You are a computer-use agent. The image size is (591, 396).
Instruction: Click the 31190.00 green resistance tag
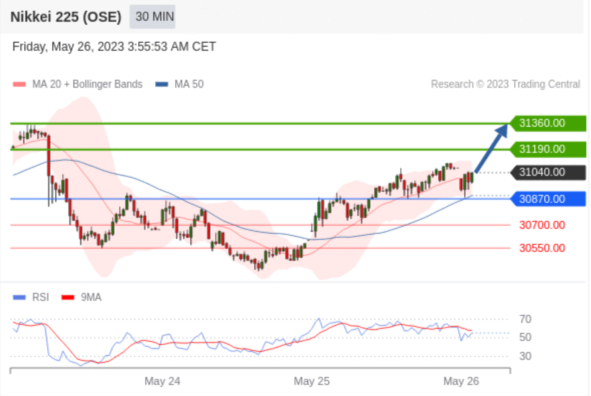(x=548, y=149)
